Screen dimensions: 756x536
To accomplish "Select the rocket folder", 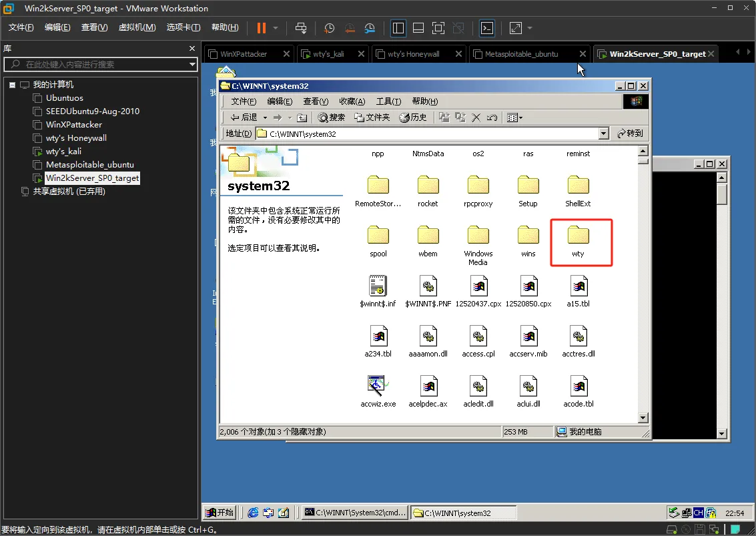I will pos(428,192).
